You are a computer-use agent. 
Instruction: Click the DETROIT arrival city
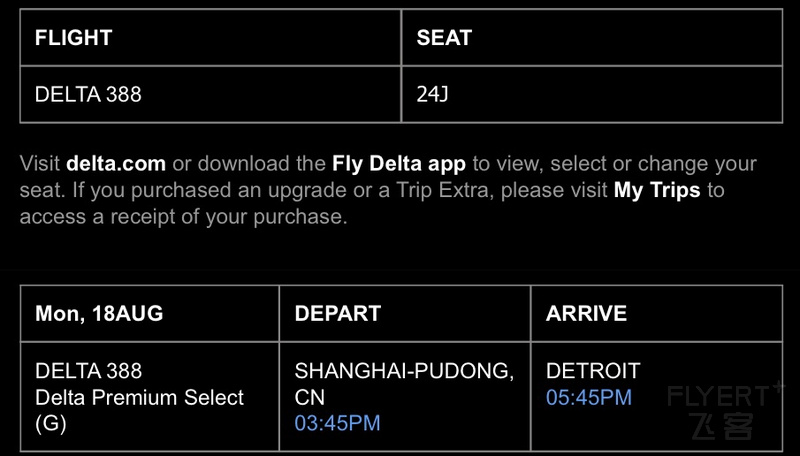[593, 371]
